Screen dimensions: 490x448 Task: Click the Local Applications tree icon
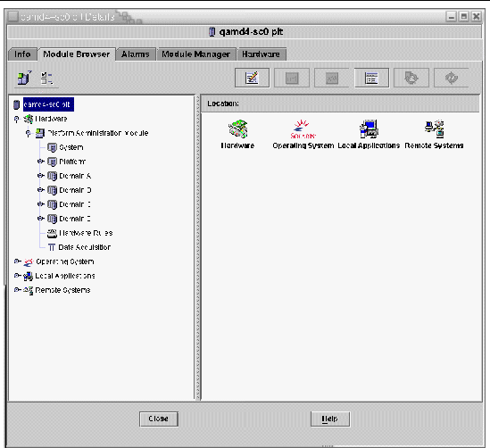[29, 276]
